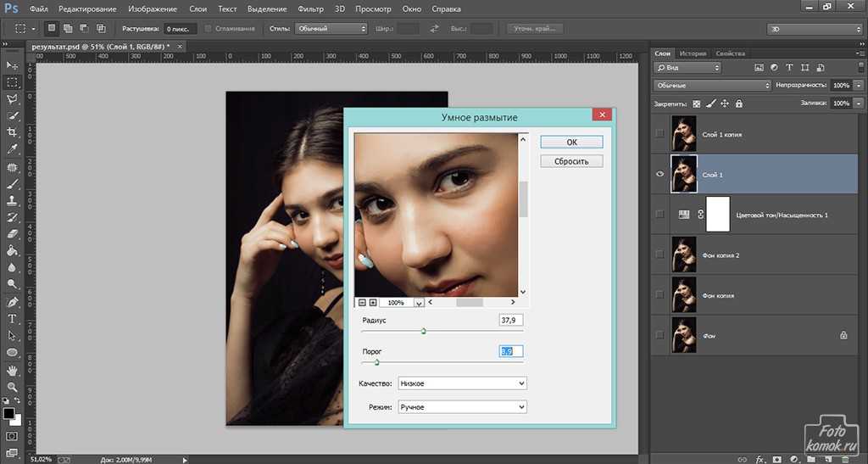
Task: Select the Crop tool
Action: pyautogui.click(x=12, y=131)
